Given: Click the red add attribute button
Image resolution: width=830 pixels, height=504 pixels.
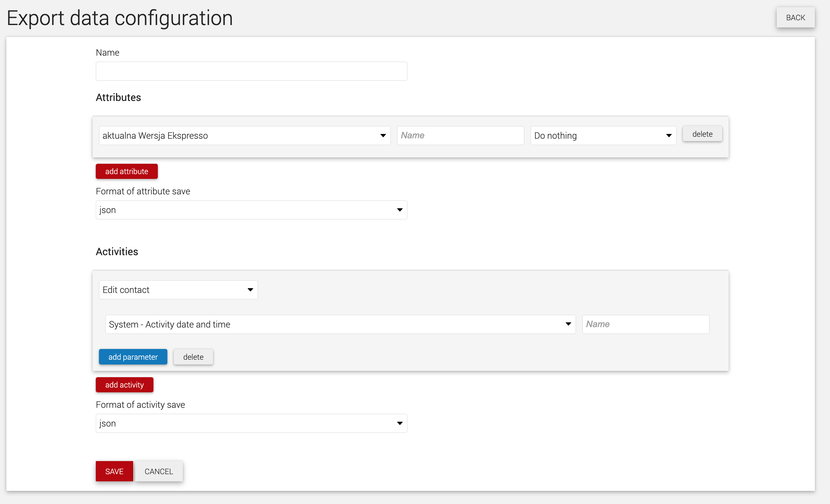Looking at the screenshot, I should coord(127,171).
